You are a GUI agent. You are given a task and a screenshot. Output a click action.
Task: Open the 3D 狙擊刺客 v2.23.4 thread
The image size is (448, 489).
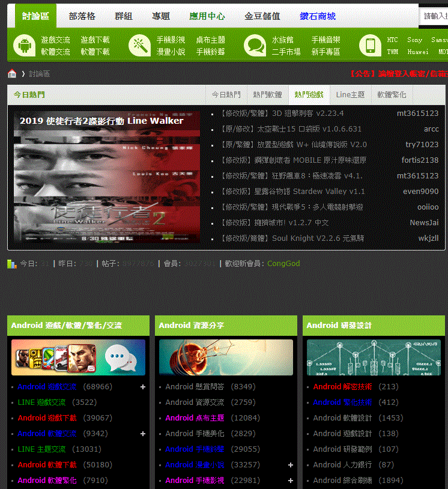(282, 114)
